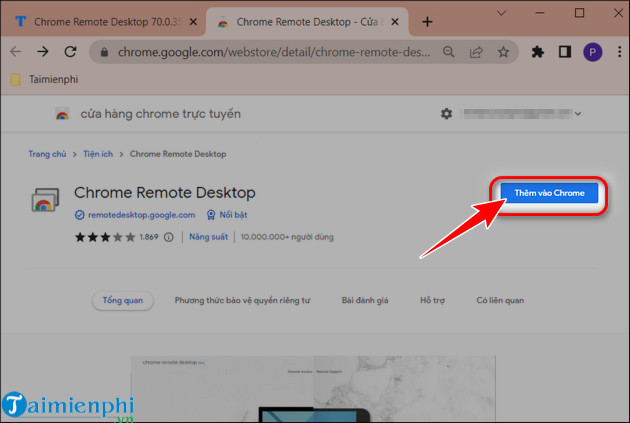Open tab search chevron
Image resolution: width=630 pixels, height=423 pixels.
(501, 13)
